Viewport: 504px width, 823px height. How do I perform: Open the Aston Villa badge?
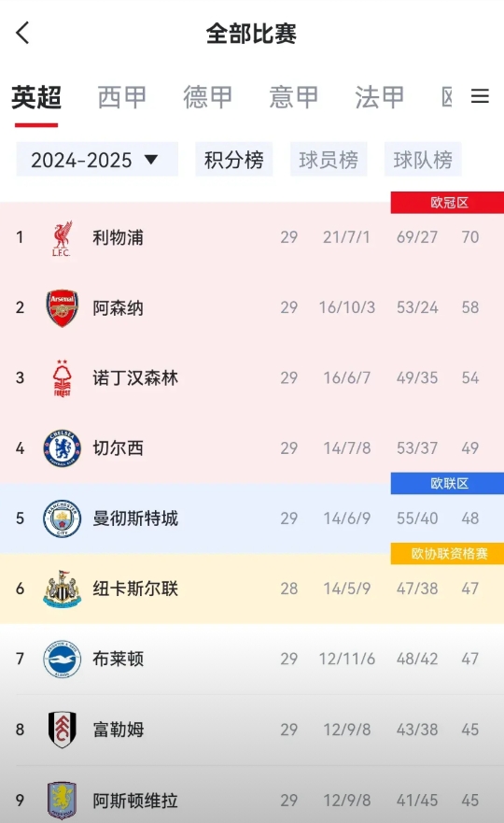click(62, 800)
